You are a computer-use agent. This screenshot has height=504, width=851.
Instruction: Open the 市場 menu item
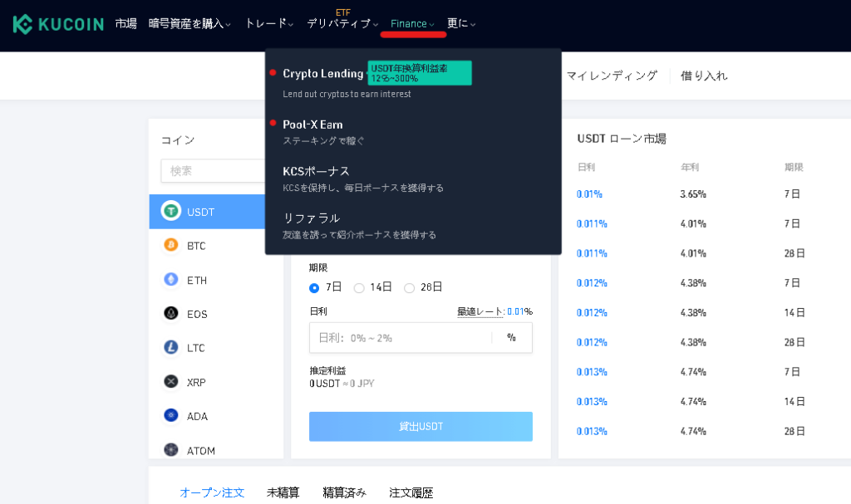tap(126, 23)
